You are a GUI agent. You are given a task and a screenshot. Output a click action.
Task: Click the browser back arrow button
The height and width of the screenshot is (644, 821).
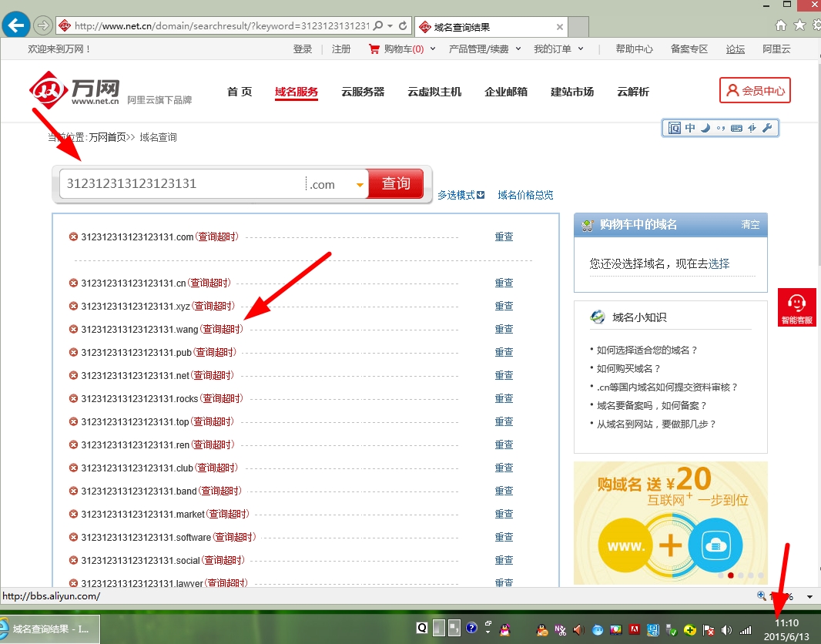[16, 25]
